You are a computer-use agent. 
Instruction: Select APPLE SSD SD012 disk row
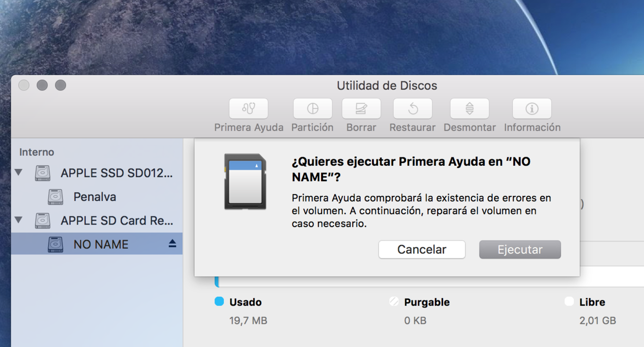tap(97, 173)
